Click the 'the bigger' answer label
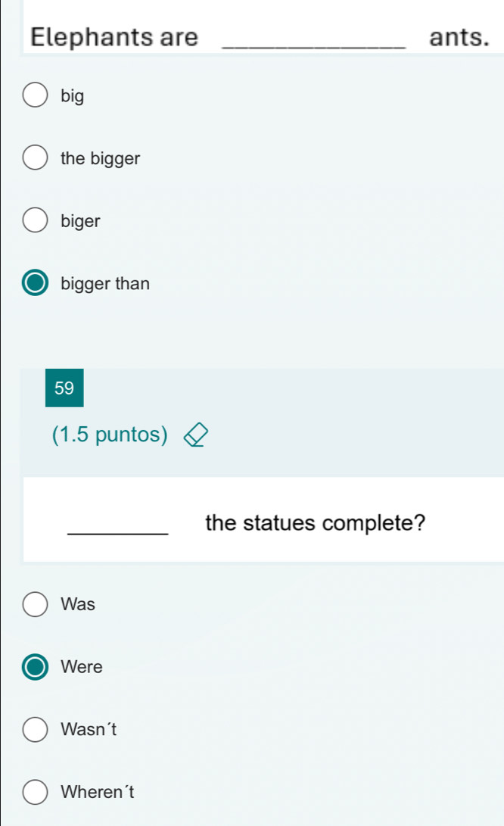The image size is (504, 826). (101, 158)
